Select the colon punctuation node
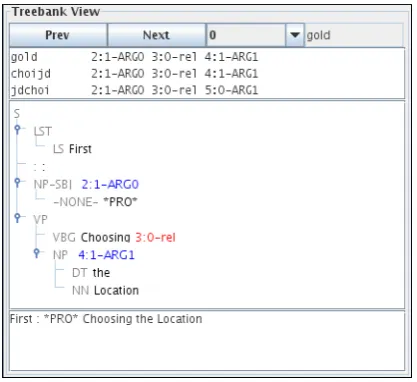Viewport: 417px width, 382px height. [x=39, y=167]
